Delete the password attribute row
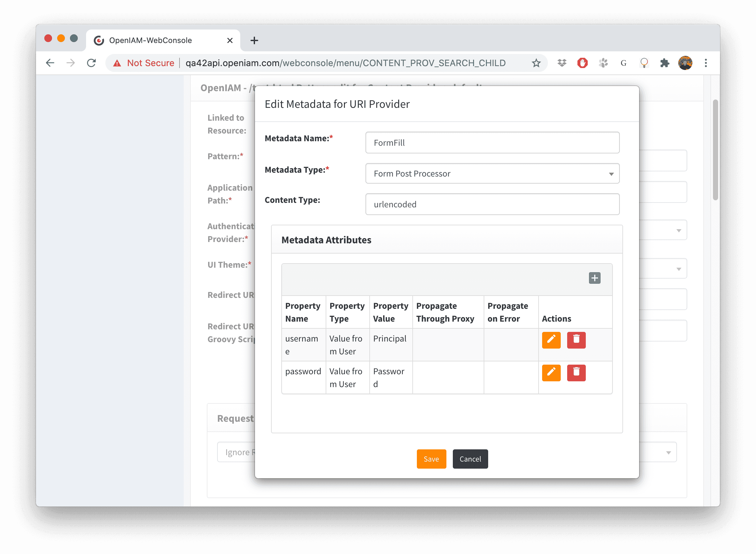The image size is (756, 554). pos(576,373)
